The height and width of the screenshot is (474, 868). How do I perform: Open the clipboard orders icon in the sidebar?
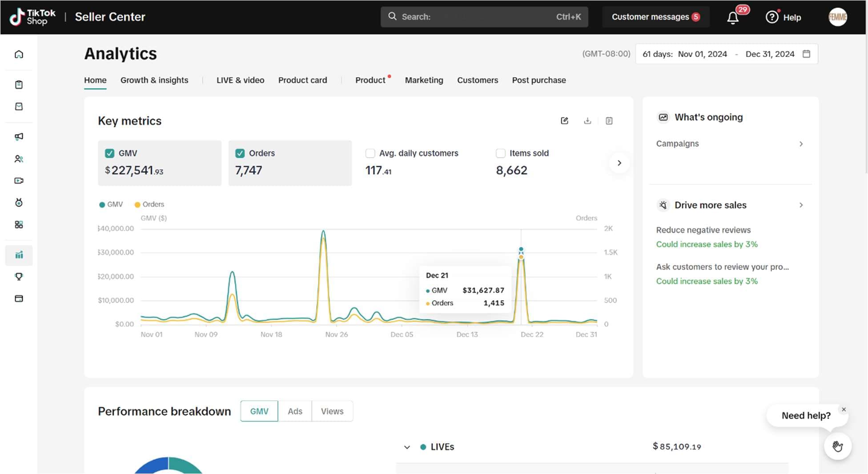tap(19, 84)
